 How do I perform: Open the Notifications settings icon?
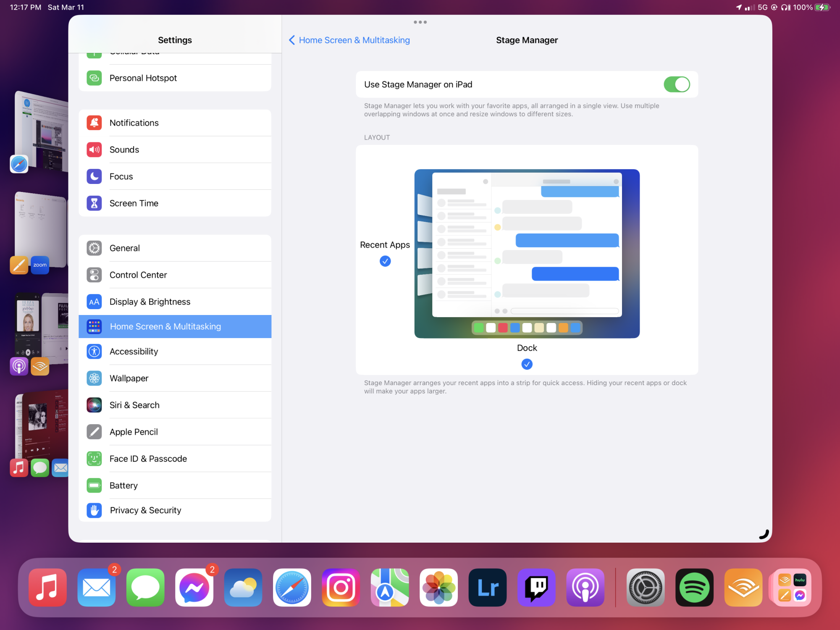click(94, 123)
